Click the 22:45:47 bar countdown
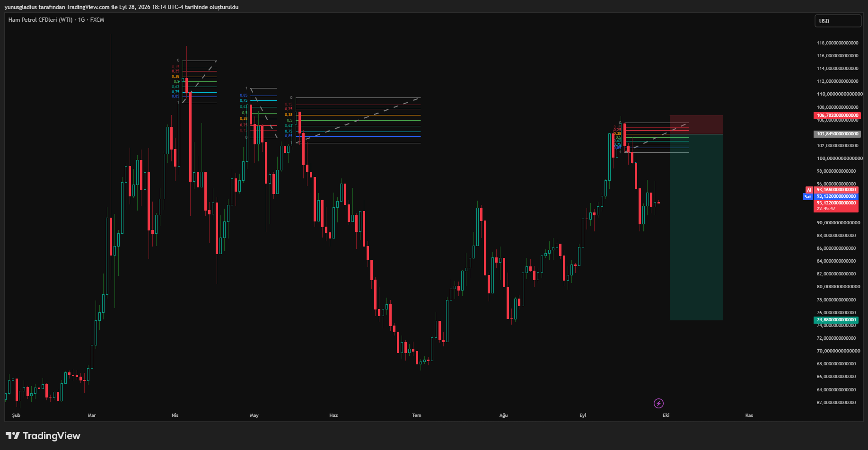This screenshot has width=868, height=450. (x=826, y=209)
